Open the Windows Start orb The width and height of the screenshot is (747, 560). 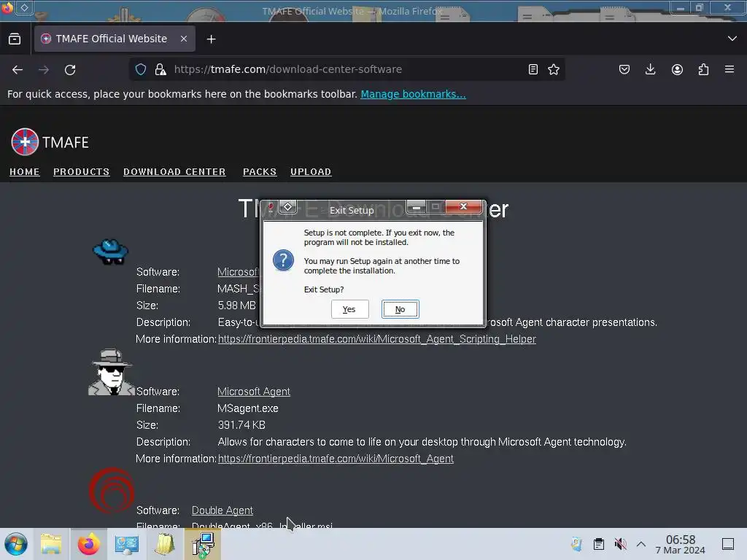tap(16, 544)
